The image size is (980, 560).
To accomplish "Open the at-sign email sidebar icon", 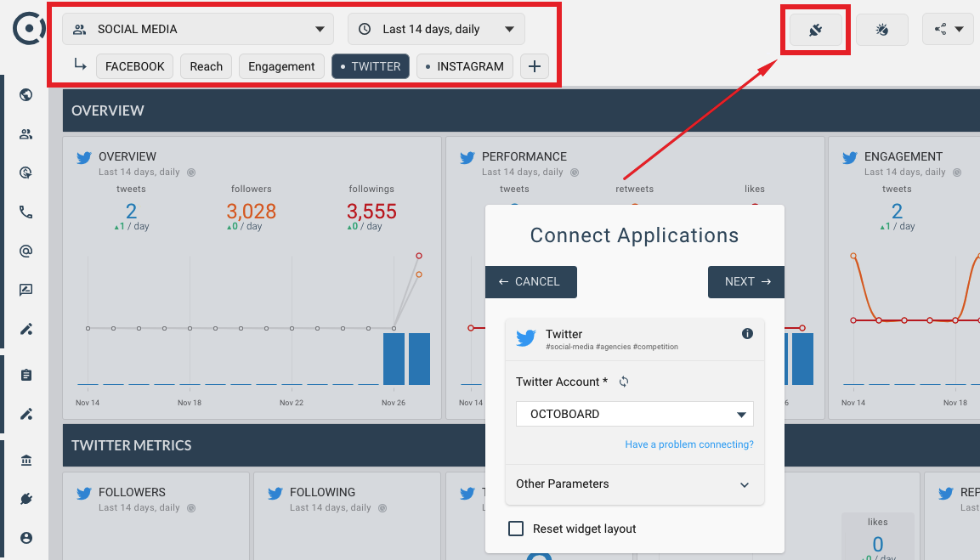I will pyautogui.click(x=25, y=252).
